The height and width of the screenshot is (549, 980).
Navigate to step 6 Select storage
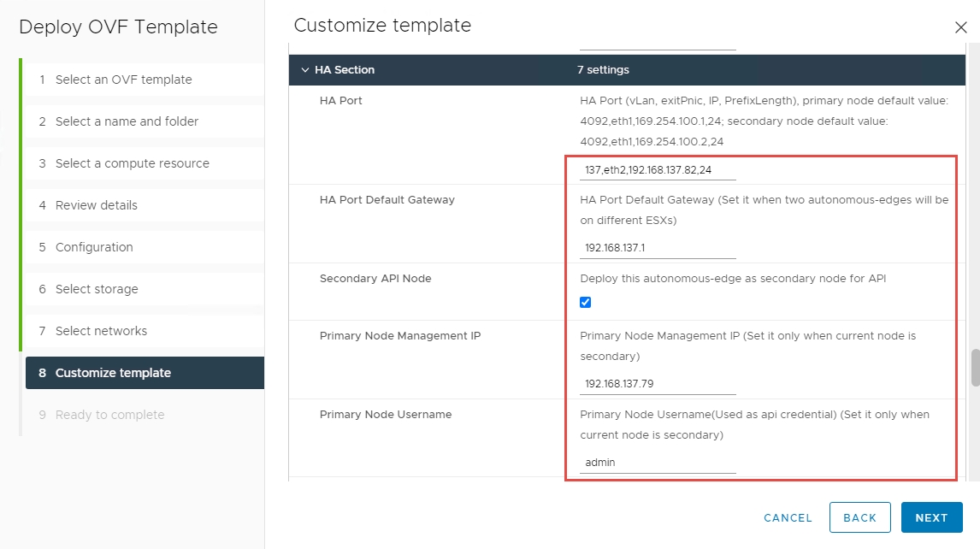pos(97,289)
